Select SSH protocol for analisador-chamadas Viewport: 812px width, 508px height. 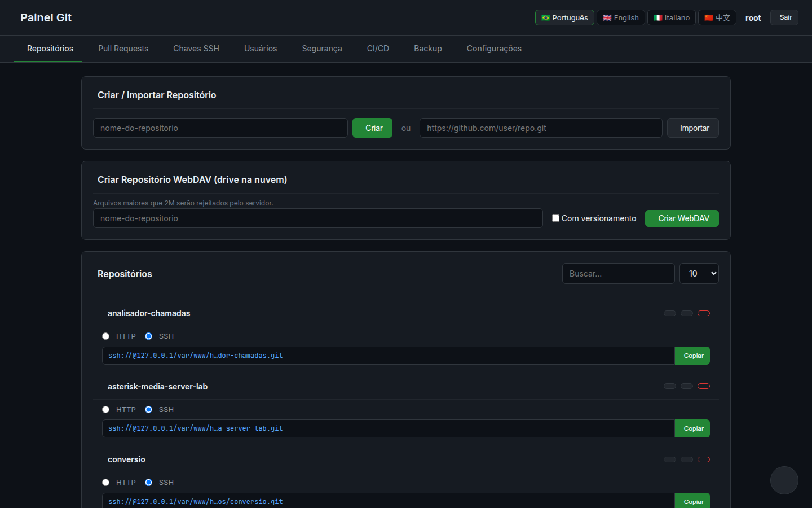click(x=148, y=336)
